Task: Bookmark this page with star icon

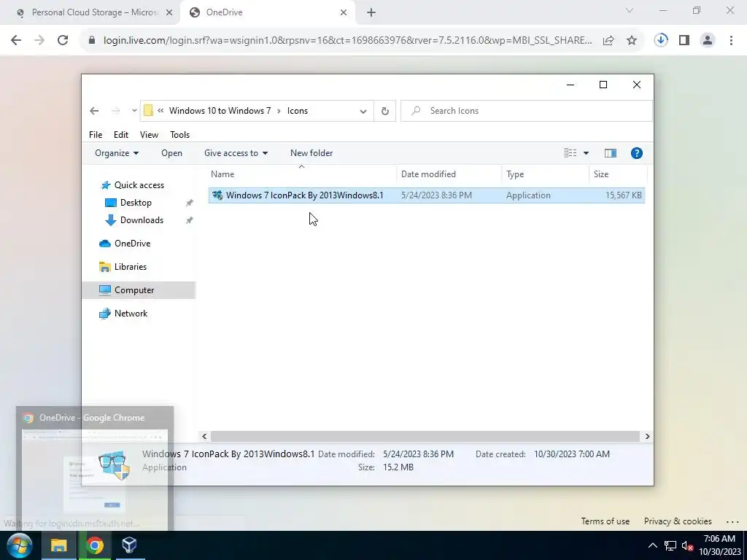Action: [x=632, y=41]
